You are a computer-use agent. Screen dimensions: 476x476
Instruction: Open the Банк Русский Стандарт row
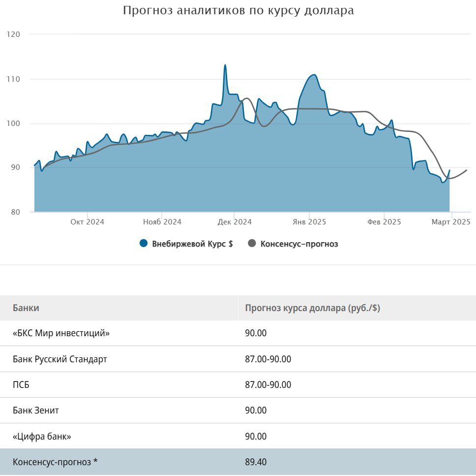coord(59,359)
